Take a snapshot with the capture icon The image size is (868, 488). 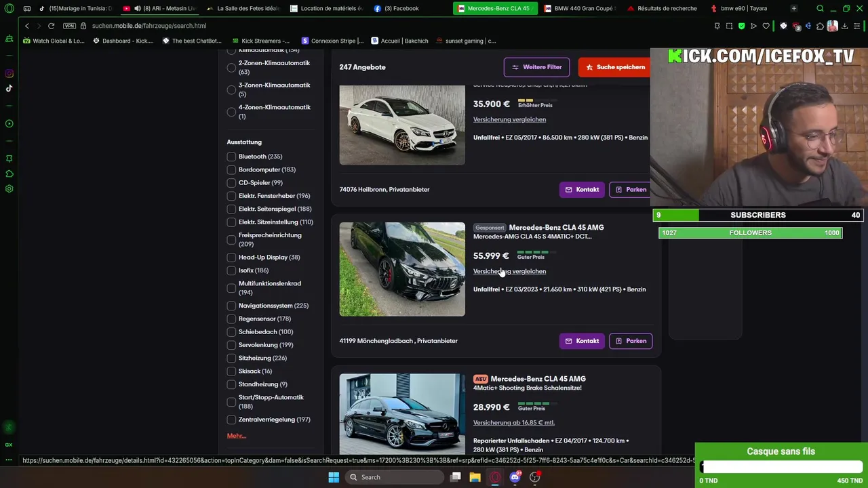729,26
